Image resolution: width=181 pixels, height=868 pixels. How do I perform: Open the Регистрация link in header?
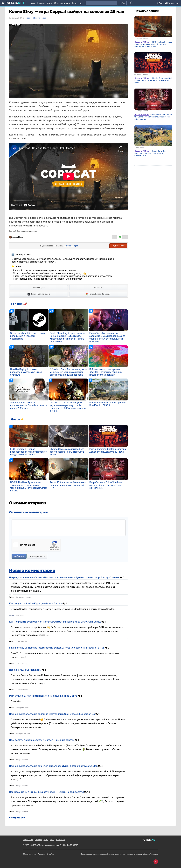click(172, 3)
